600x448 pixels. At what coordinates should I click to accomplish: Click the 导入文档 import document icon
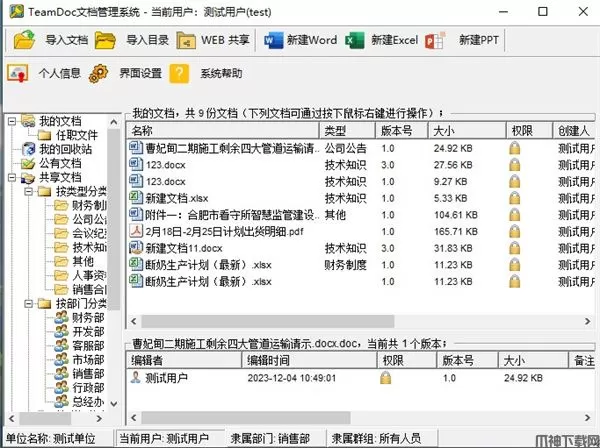(x=24, y=40)
